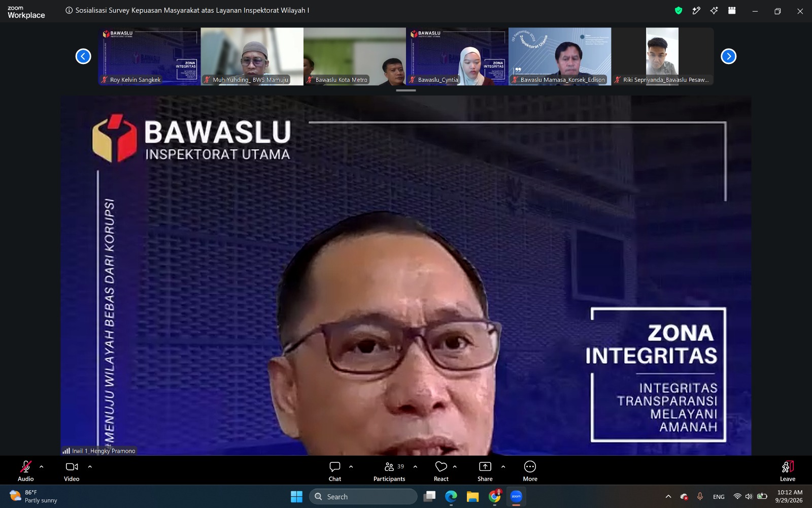Unmute the microphone using the Audio button
812x508 pixels.
coord(26,470)
